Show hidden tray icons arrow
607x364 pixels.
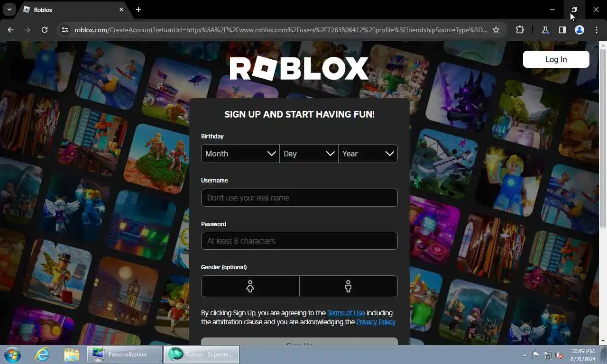tap(524, 355)
